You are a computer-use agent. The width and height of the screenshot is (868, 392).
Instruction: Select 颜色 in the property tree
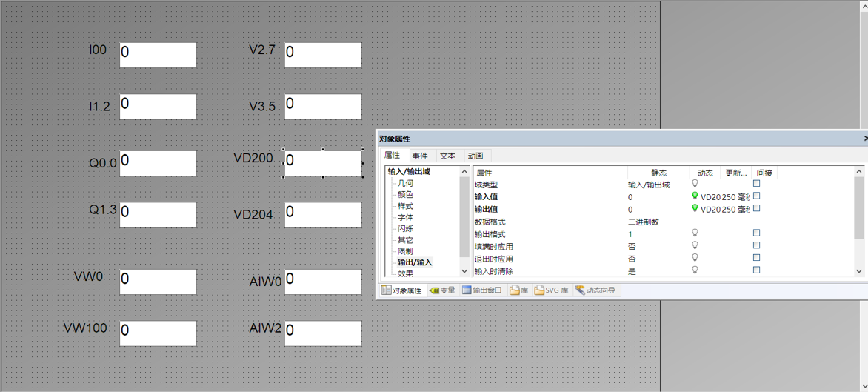coord(405,194)
